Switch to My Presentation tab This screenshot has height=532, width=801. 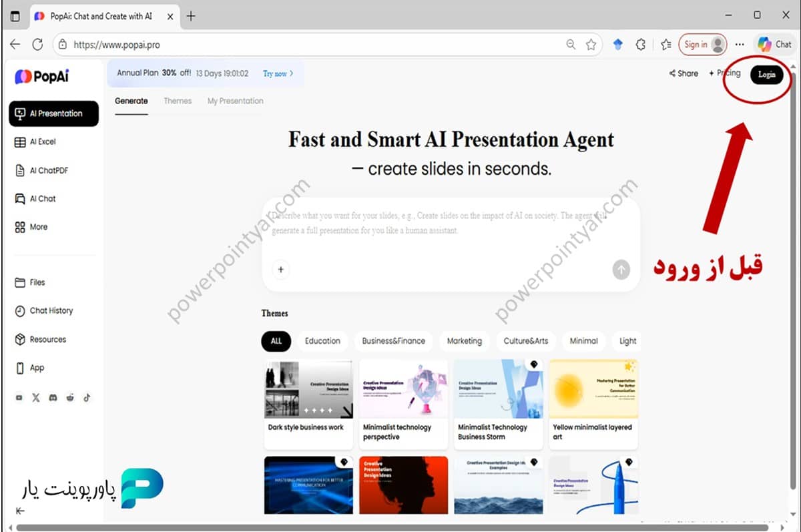(235, 101)
